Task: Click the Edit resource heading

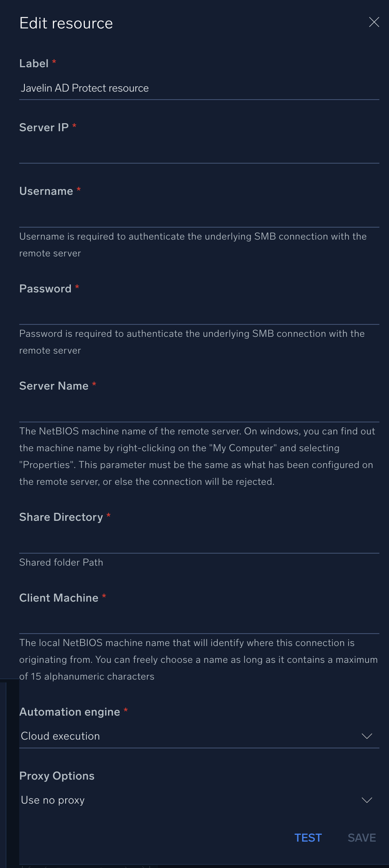Action: (66, 23)
